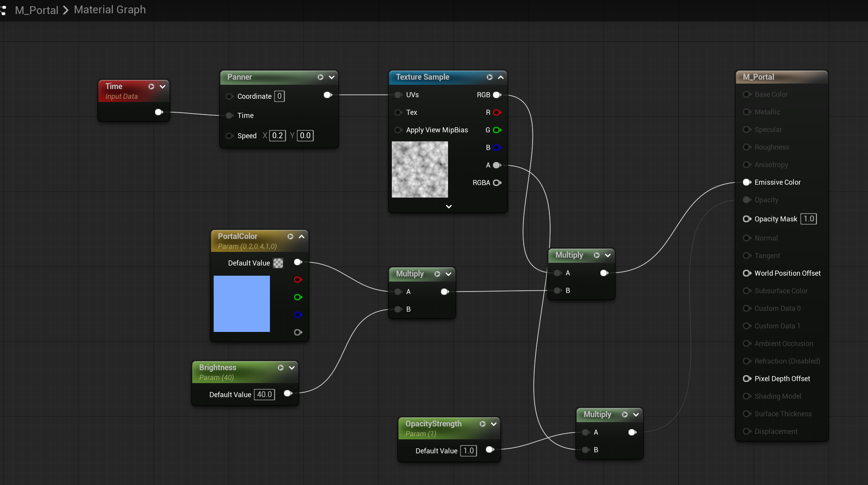Click the Panner Coordinate input pin
The width and height of the screenshot is (868, 485).
[230, 96]
